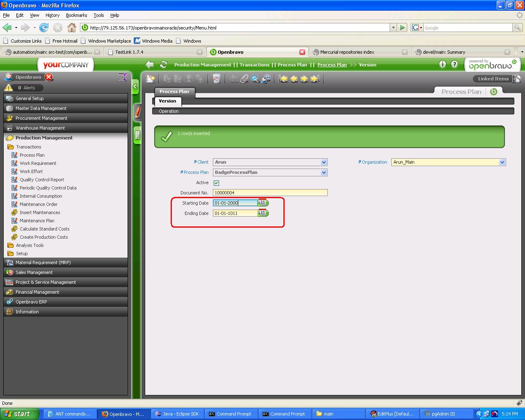
Task: Go to the next record arrow
Action: (304, 79)
